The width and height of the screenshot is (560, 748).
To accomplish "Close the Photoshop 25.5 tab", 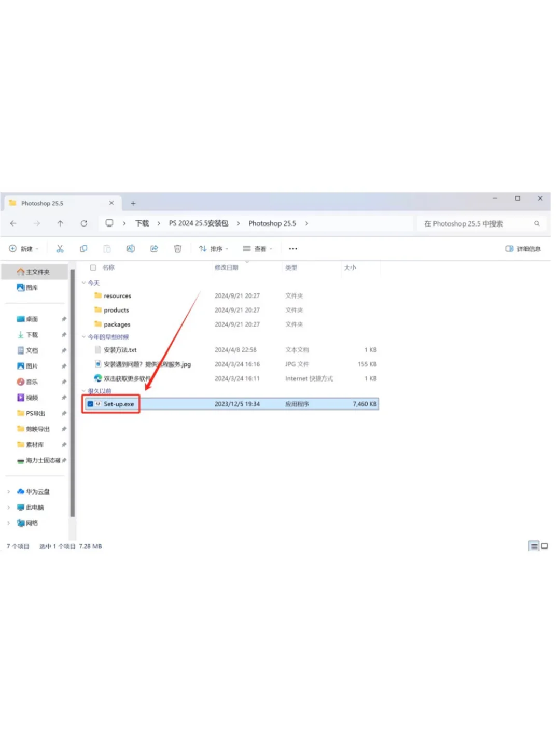I will (x=111, y=203).
